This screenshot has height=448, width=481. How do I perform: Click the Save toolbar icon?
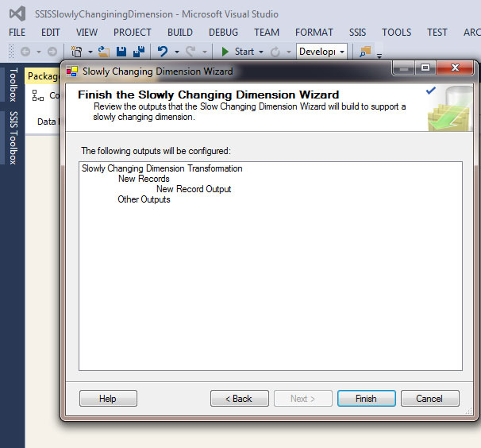click(x=121, y=52)
